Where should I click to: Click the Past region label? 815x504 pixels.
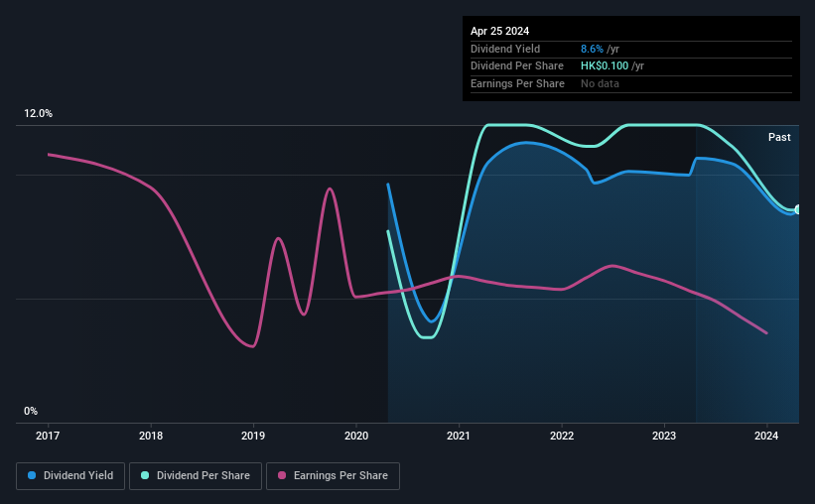pos(779,137)
